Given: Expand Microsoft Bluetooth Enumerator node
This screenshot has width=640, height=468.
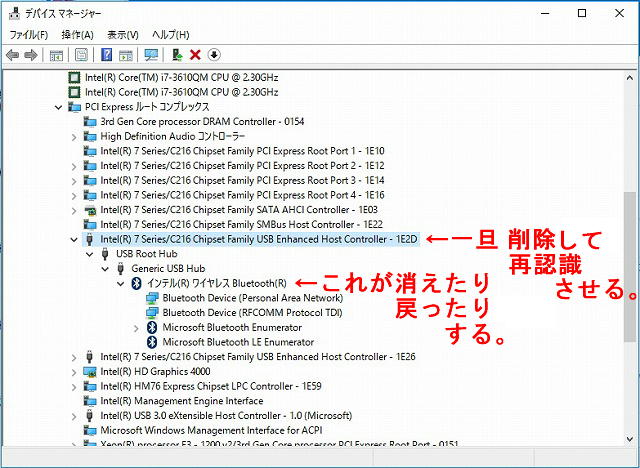Looking at the screenshot, I should [x=136, y=328].
